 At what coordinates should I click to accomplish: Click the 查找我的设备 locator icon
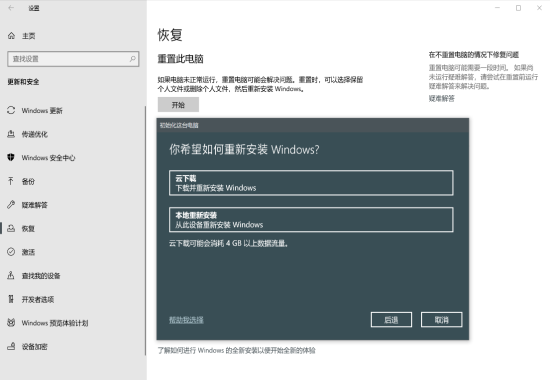tap(11, 275)
